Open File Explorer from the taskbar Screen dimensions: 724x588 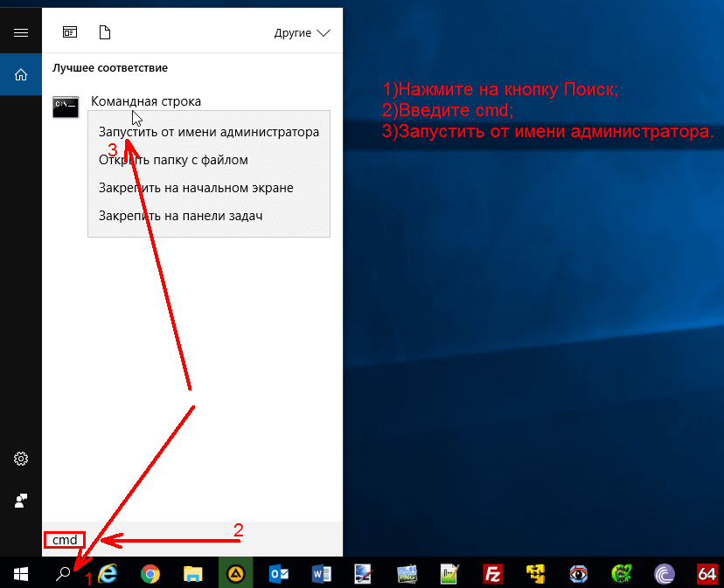193,573
